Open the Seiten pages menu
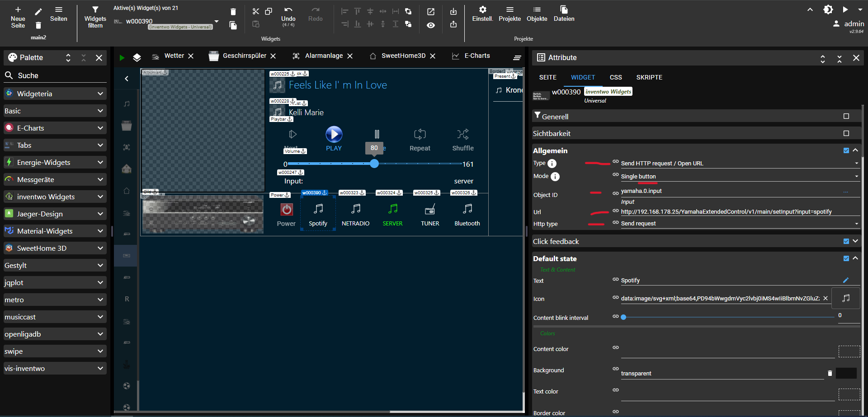Screen dimensions: 868x417 59,14
